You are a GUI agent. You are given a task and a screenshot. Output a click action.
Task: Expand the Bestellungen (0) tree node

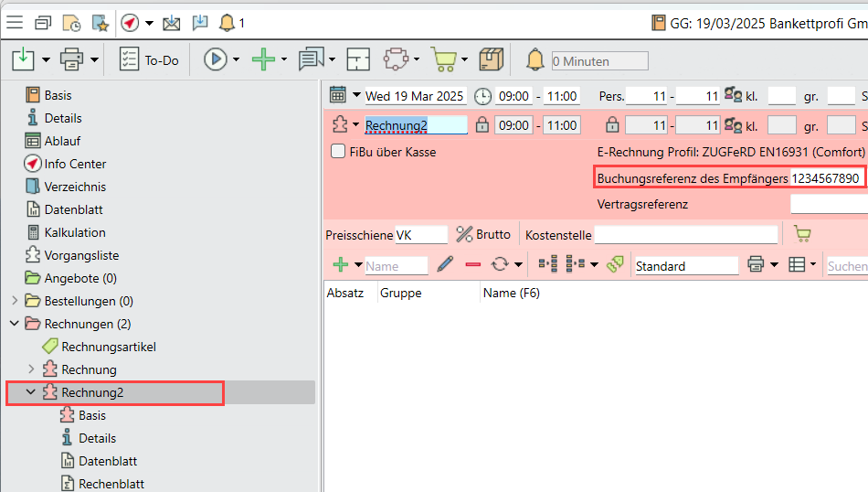click(15, 301)
